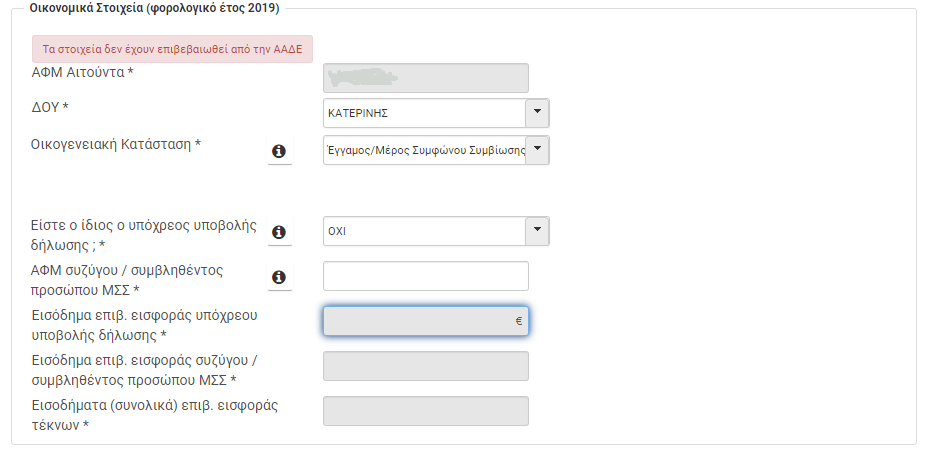This screenshot has height=462, width=926.
Task: Open info icon for υπόχρεος υποβολής δήλωσης
Action: (x=279, y=231)
